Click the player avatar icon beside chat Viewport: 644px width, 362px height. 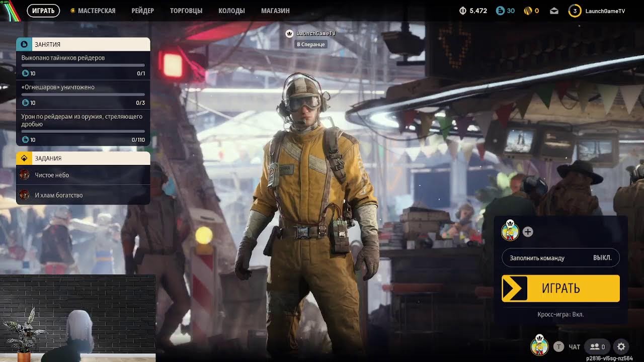pyautogui.click(x=539, y=345)
